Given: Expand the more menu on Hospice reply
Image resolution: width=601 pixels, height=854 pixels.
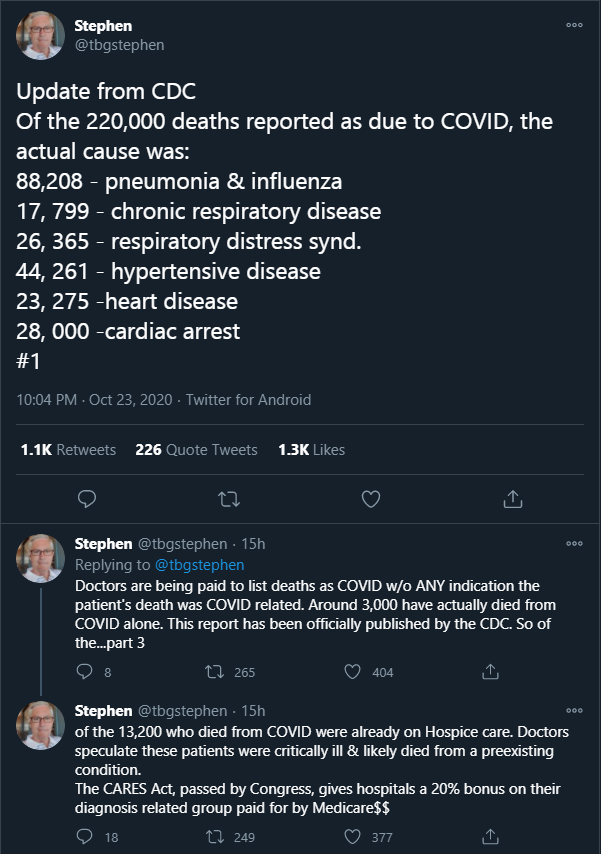Looking at the screenshot, I should click(x=573, y=711).
